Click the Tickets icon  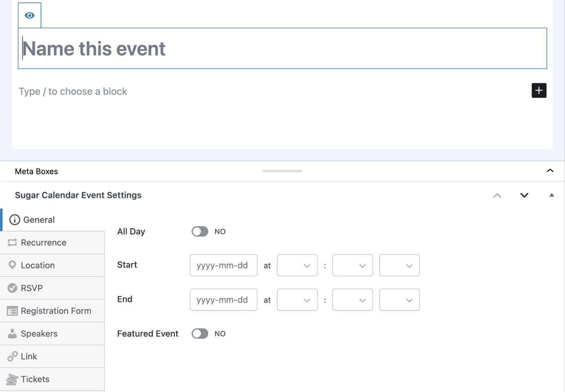pos(12,379)
